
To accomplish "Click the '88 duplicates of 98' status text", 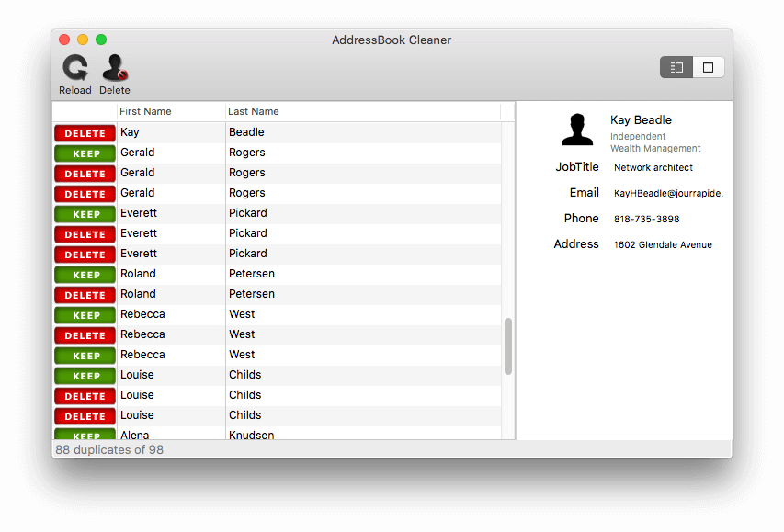I will [109, 449].
